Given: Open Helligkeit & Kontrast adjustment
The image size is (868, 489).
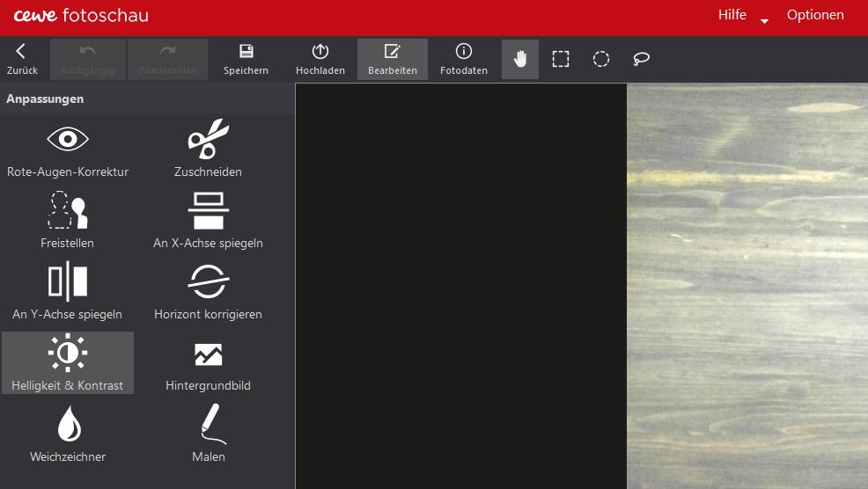Looking at the screenshot, I should 68,363.
